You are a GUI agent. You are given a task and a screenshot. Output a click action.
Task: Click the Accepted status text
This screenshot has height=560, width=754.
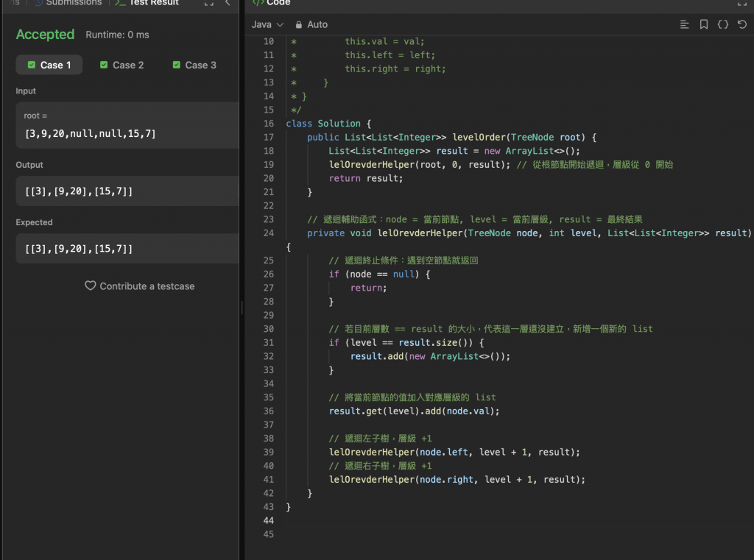[x=45, y=35]
